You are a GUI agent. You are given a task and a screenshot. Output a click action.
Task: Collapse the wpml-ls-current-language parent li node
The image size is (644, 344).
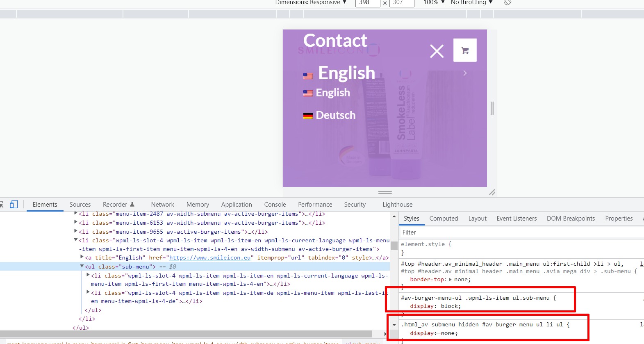click(x=75, y=240)
